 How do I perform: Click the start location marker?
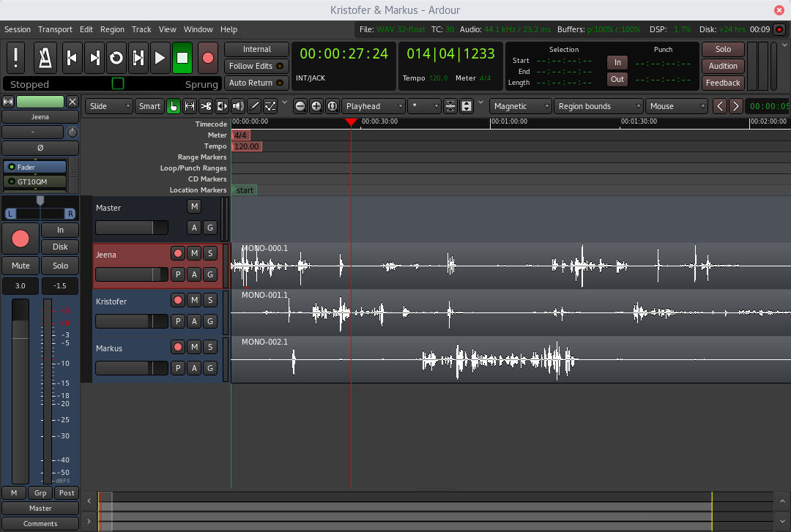[x=244, y=190]
